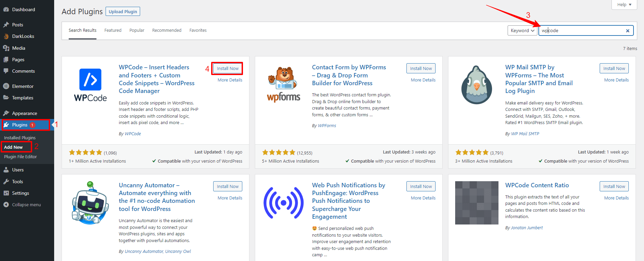Image resolution: width=644 pixels, height=261 pixels.
Task: Install WPCode Content Ratio plugin
Action: 614,186
